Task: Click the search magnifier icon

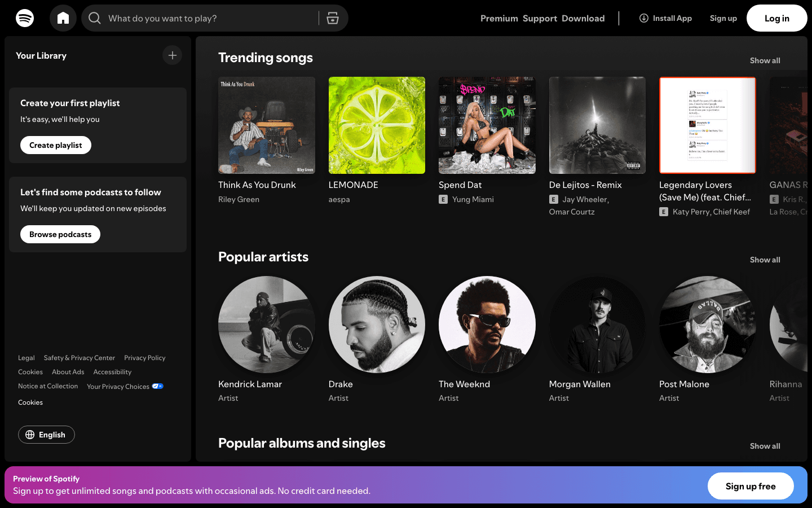Action: [95, 18]
